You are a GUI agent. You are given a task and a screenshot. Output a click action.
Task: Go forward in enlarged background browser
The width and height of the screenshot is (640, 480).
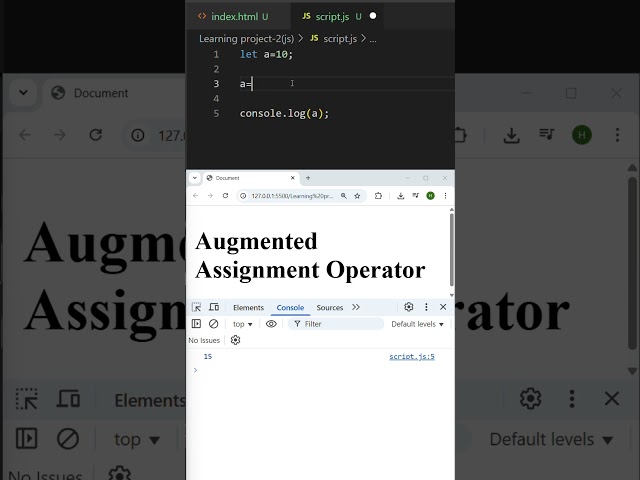tap(60, 135)
